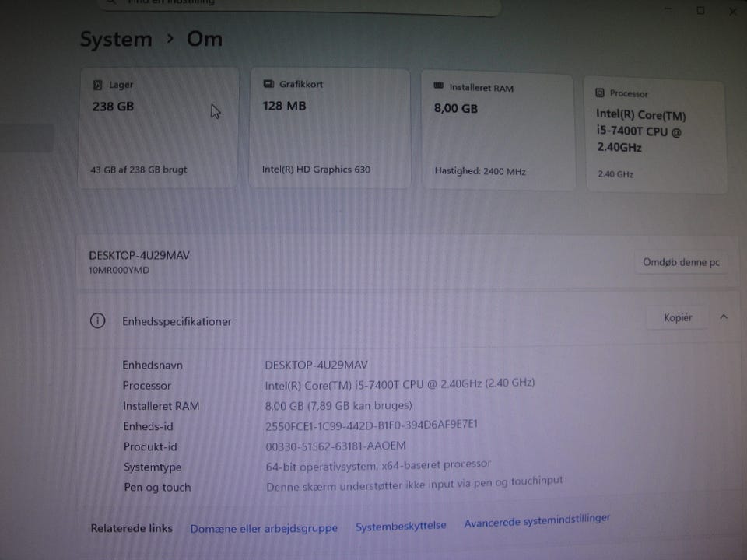Open the Installeret RAM 8,00 GB card

click(x=498, y=132)
